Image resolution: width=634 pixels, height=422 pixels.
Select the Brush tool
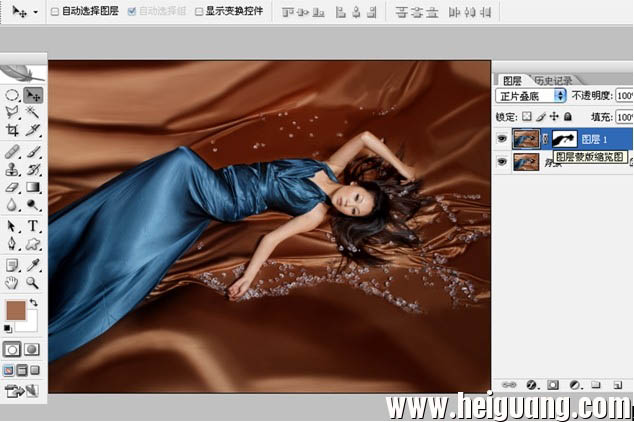[33, 152]
